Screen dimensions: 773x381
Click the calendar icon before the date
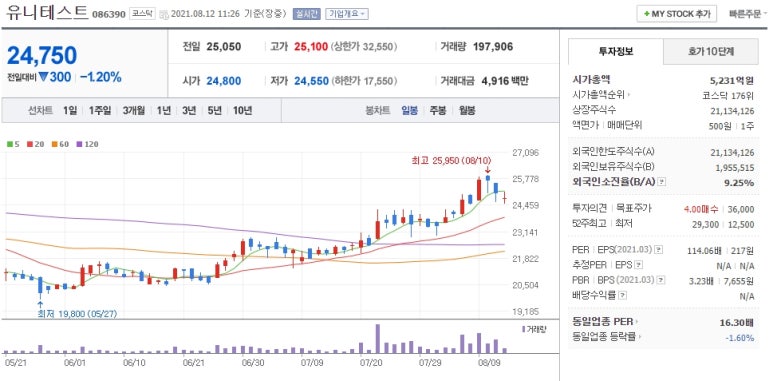tap(165, 14)
